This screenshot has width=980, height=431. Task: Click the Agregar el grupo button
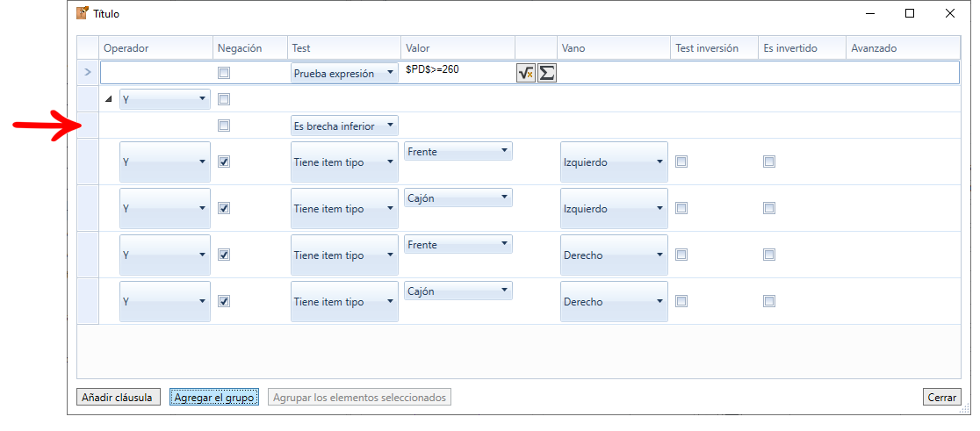214,398
